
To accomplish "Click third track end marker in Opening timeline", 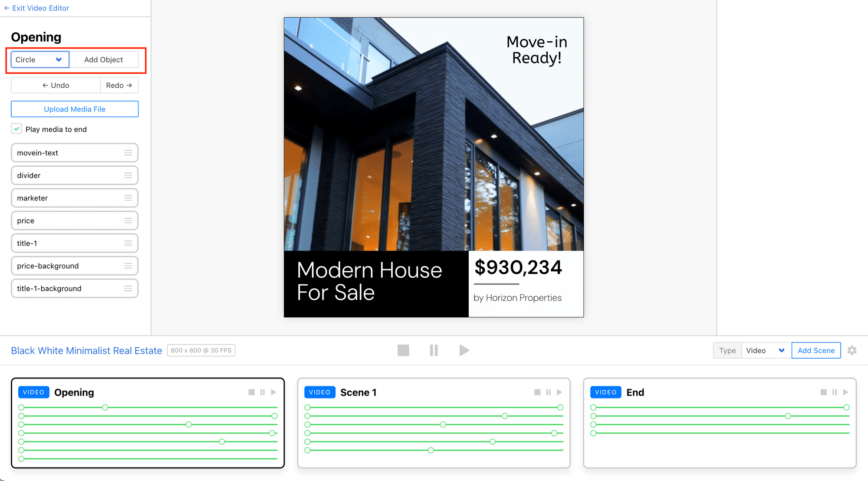I will point(188,425).
